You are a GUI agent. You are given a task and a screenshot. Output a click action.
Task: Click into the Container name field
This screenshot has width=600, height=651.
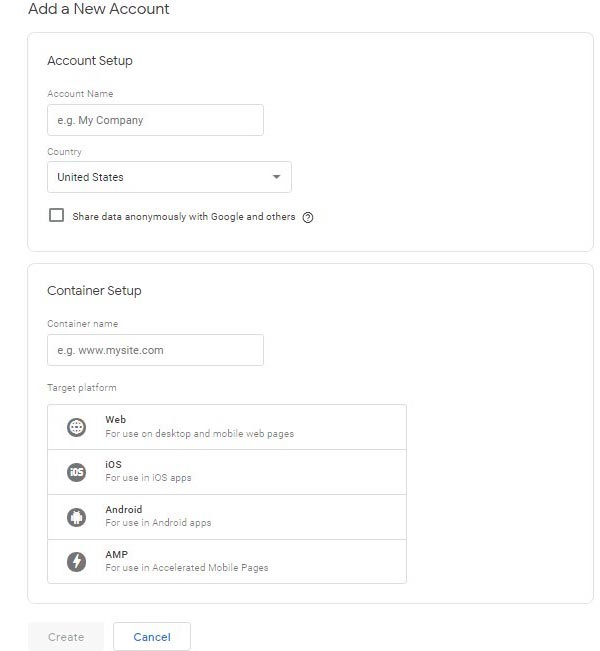click(x=155, y=350)
